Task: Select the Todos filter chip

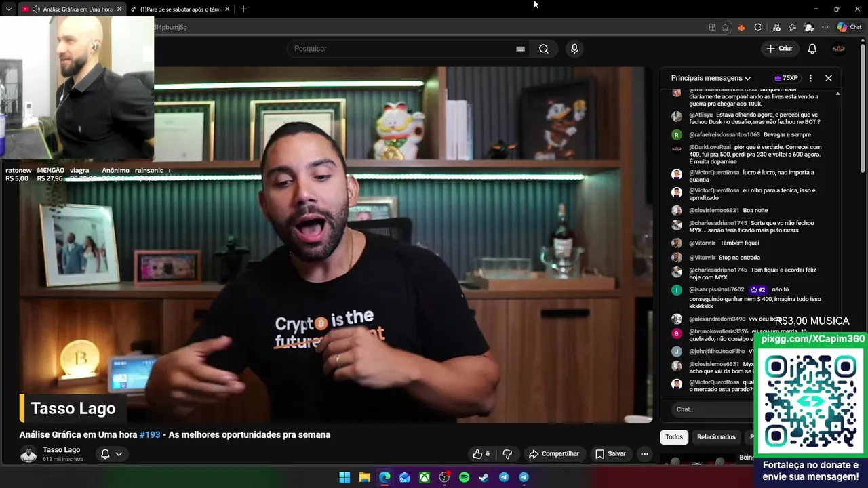Action: click(x=674, y=437)
